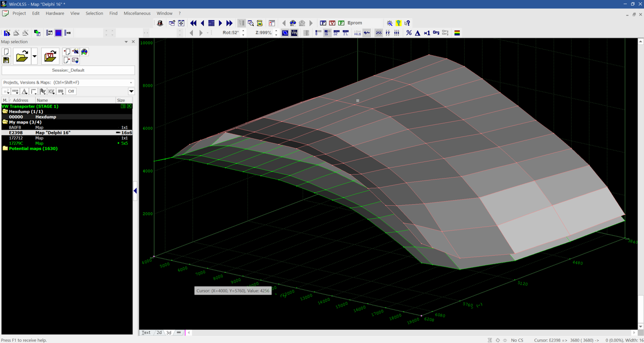Click the magnifier search window icon
This screenshot has width=644, height=343.
click(251, 23)
